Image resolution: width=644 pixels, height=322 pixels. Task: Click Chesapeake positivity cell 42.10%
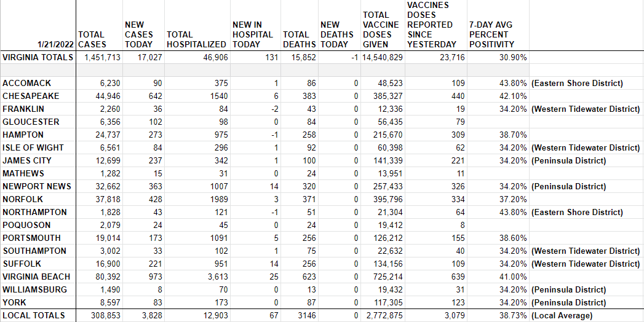point(514,96)
